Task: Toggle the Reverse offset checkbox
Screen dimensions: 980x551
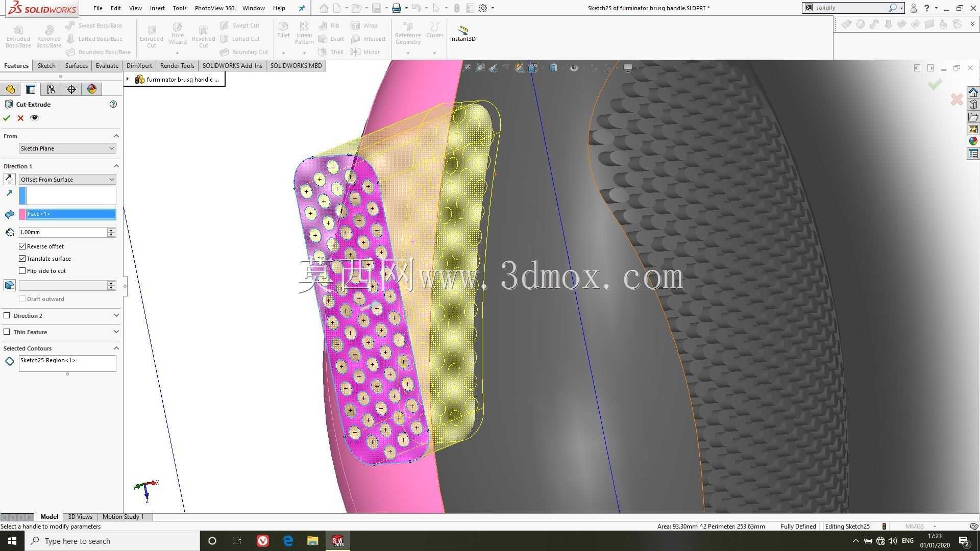Action: point(22,246)
